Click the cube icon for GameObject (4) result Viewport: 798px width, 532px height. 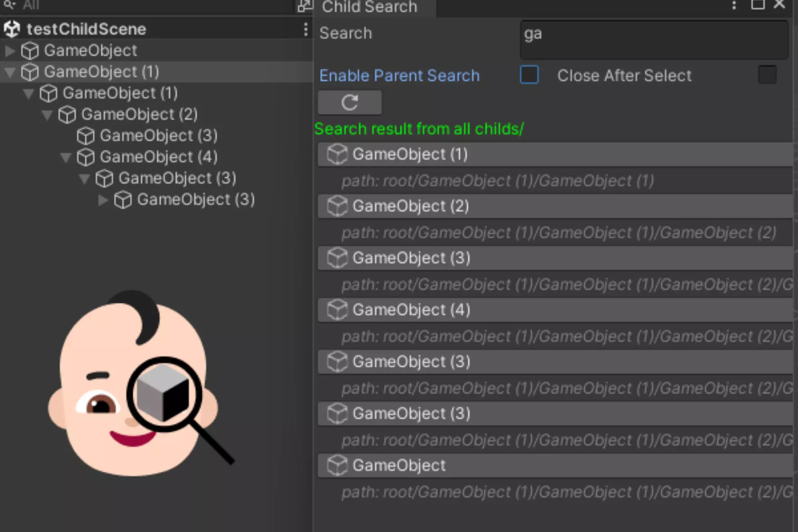coord(337,310)
